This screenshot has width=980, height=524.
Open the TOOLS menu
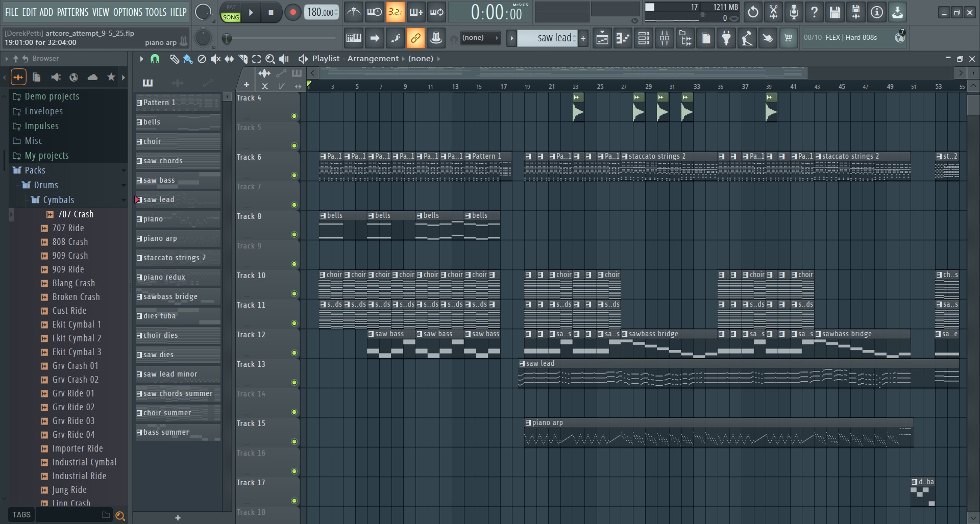click(156, 12)
